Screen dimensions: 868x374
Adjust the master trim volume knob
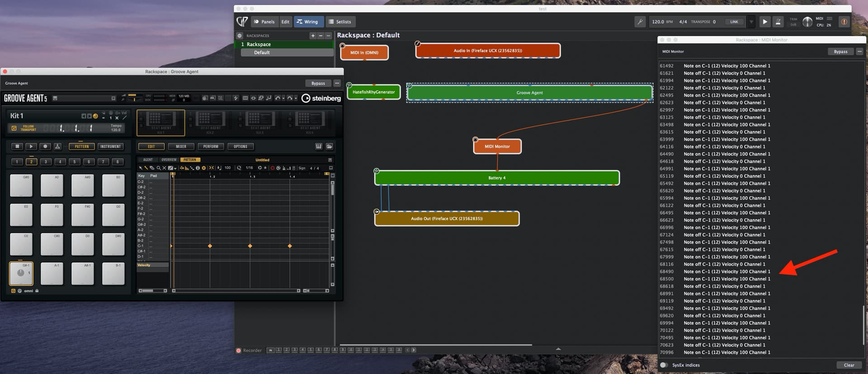coord(807,22)
